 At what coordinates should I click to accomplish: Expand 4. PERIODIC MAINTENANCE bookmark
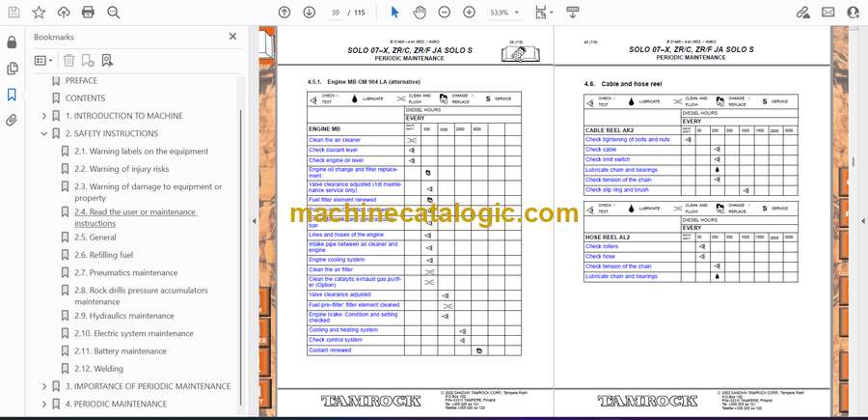(44, 404)
